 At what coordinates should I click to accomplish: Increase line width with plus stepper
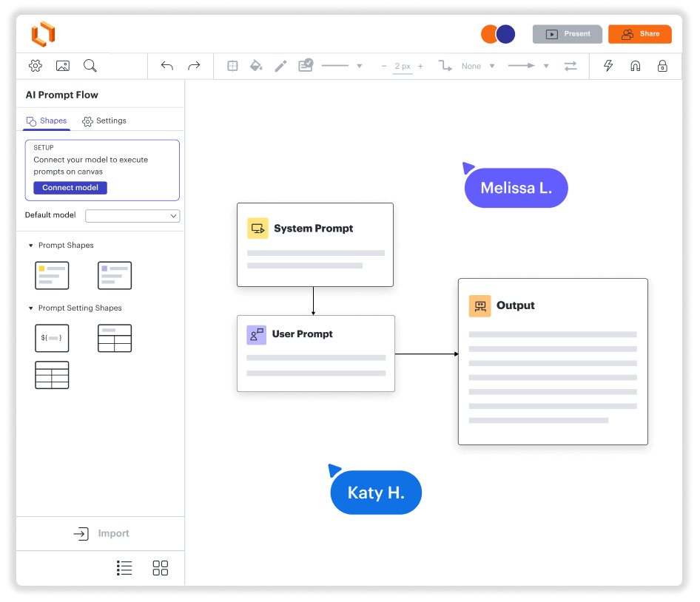[420, 66]
